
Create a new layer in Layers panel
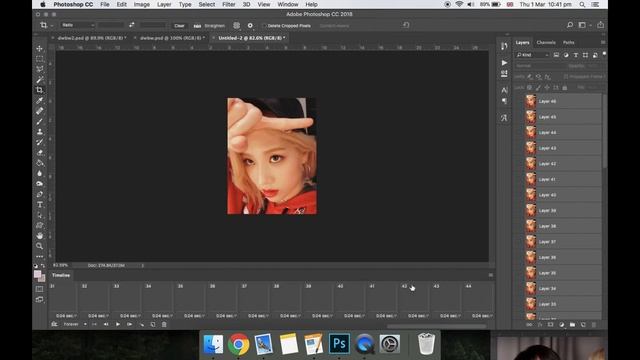[x=583, y=325]
